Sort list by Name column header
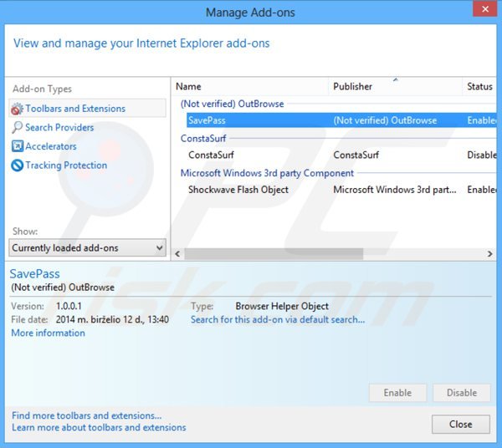 click(250, 87)
